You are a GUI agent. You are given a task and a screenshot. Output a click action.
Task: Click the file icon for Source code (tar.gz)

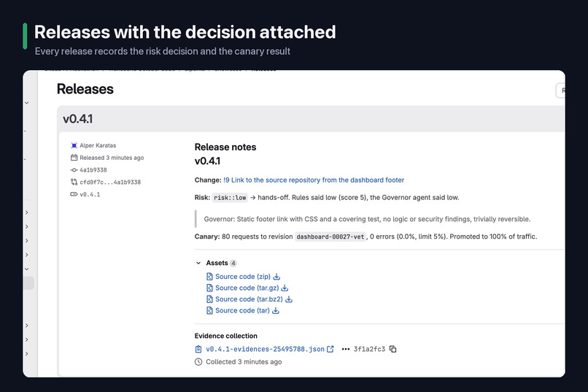pyautogui.click(x=209, y=288)
